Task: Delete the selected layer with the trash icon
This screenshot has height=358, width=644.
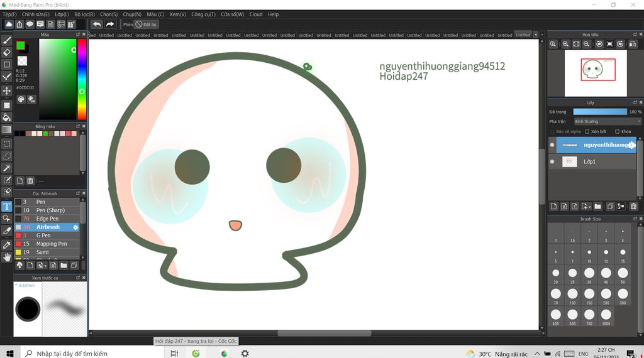Action: pyautogui.click(x=633, y=206)
